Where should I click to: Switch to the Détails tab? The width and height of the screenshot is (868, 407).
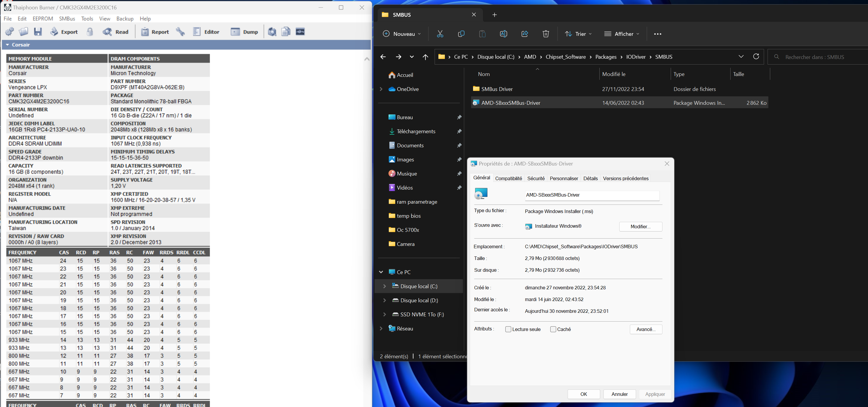click(x=590, y=178)
